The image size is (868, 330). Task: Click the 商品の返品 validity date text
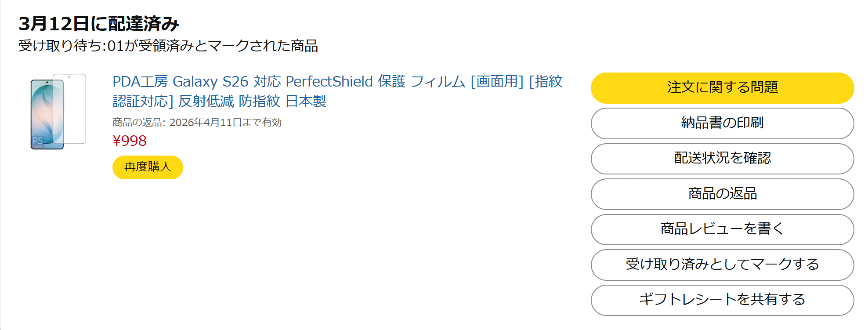click(197, 122)
